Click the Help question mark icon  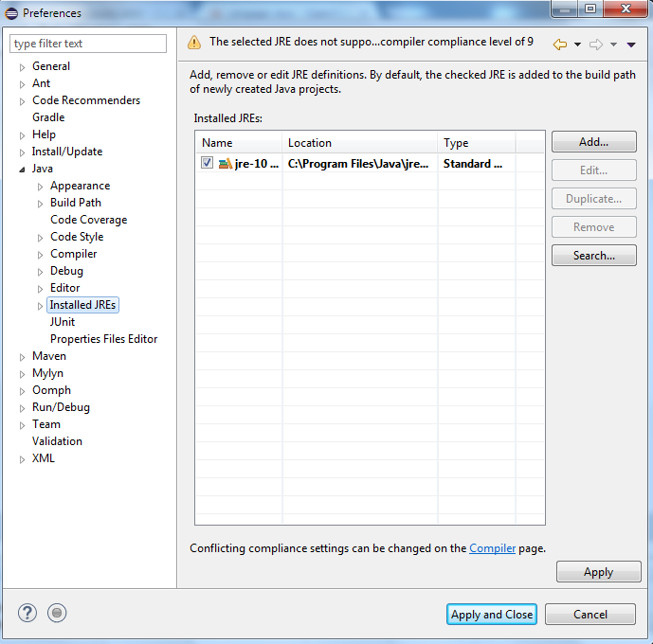pyautogui.click(x=27, y=614)
